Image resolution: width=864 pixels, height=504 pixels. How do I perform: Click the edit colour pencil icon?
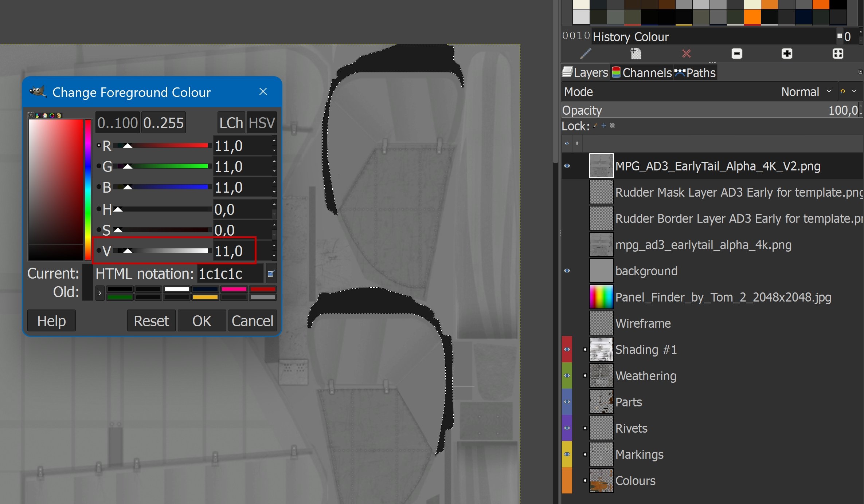click(585, 54)
